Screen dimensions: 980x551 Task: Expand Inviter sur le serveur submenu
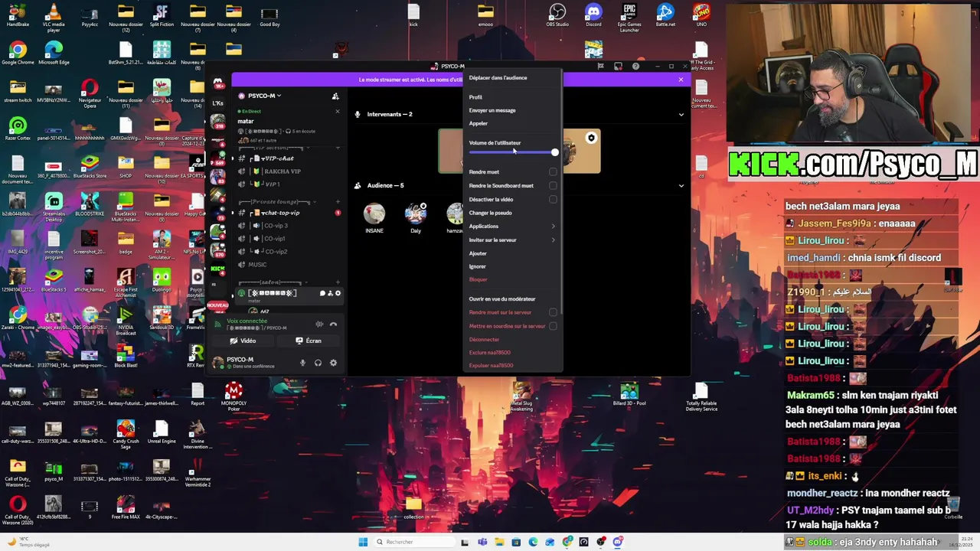click(x=554, y=240)
